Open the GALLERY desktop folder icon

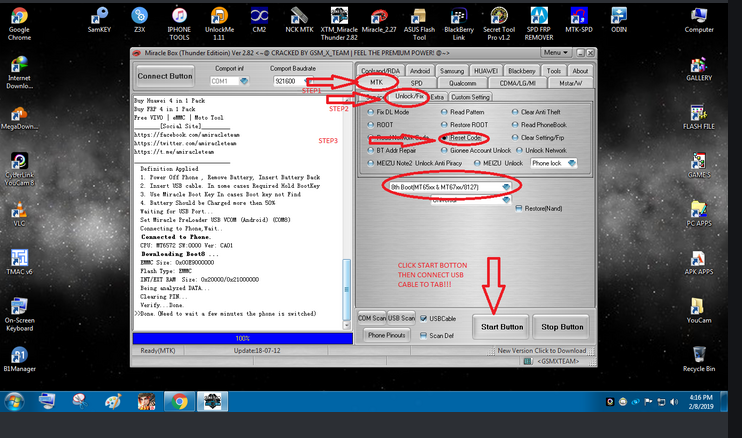(699, 69)
